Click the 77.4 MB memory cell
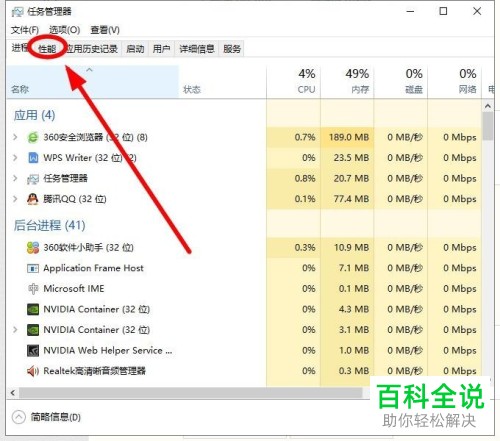 [347, 199]
